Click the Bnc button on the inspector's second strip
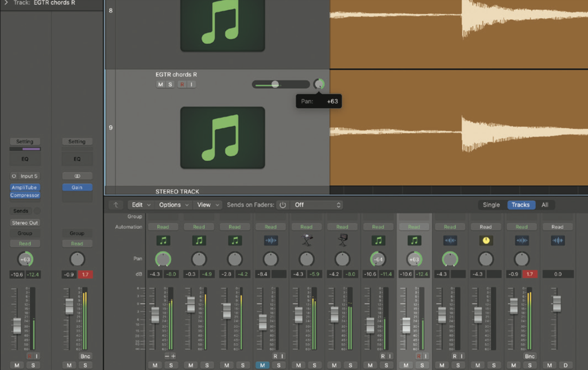This screenshot has height=370, width=588. coord(85,356)
